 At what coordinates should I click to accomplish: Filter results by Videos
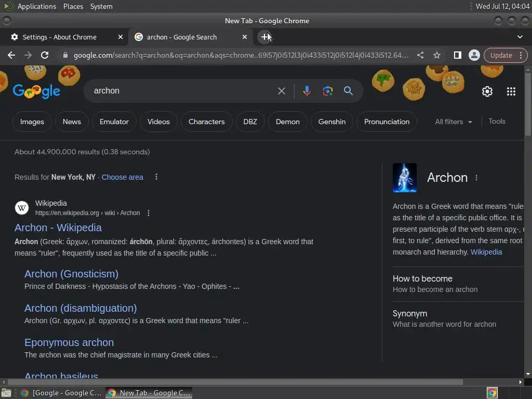[158, 122]
